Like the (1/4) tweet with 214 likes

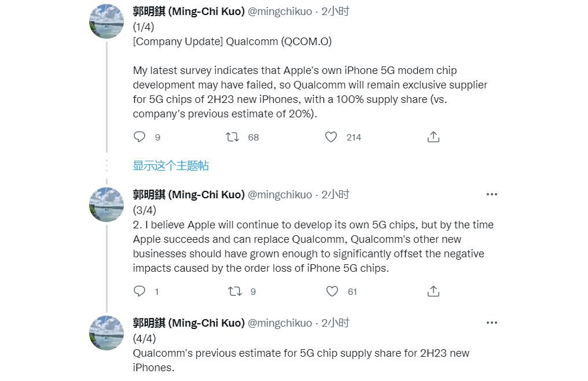coord(331,137)
